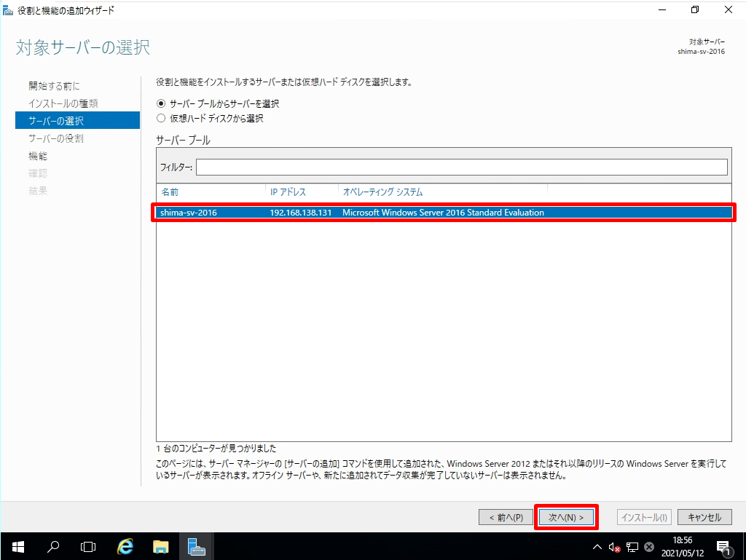Click target server shima-sv-2016 label top right
The width and height of the screenshot is (746, 560).
(702, 52)
